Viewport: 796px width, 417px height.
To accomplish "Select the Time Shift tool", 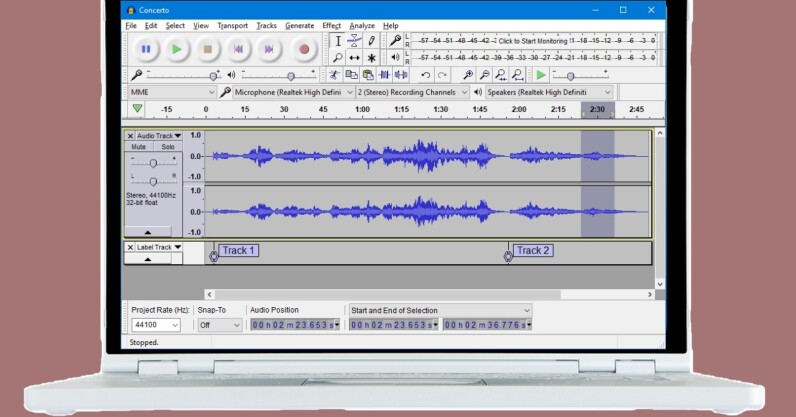I will coord(354,58).
